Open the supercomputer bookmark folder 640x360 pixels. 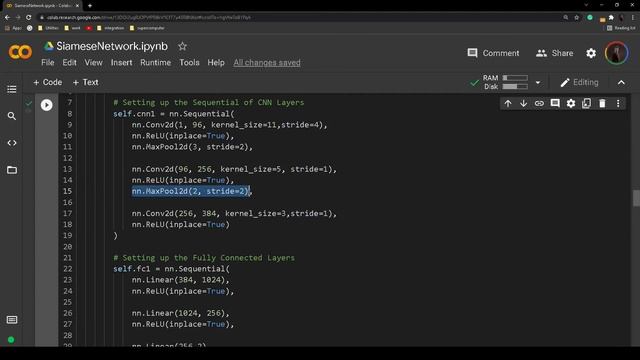click(147, 28)
